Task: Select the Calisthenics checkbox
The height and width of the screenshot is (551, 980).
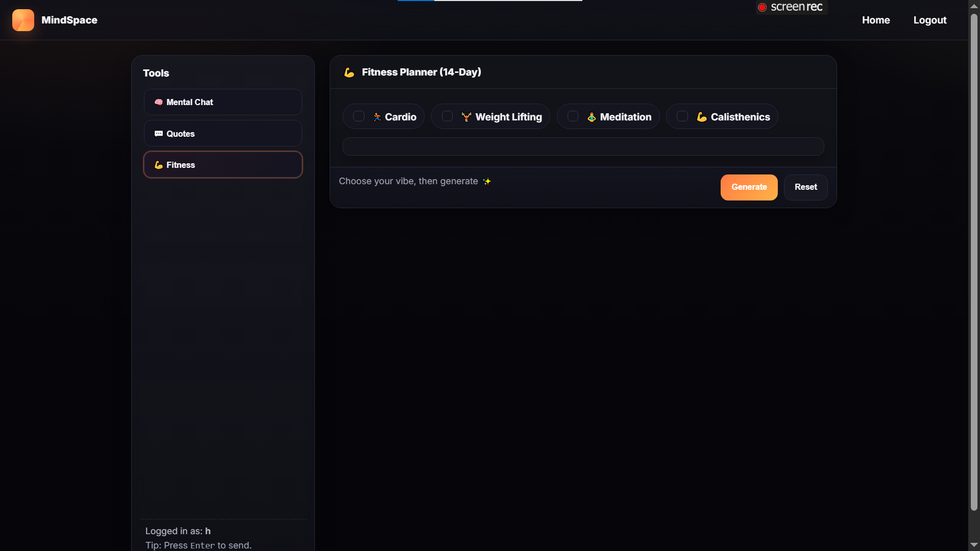Action: pyautogui.click(x=682, y=116)
